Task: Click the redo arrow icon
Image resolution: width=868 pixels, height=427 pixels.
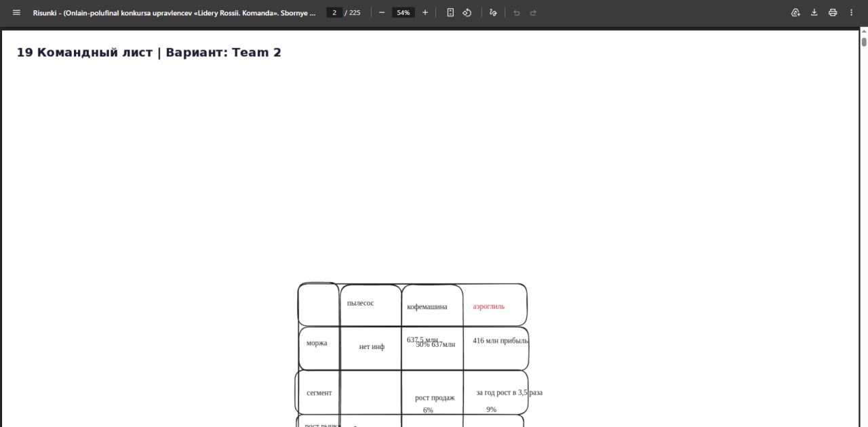Action: click(x=533, y=12)
